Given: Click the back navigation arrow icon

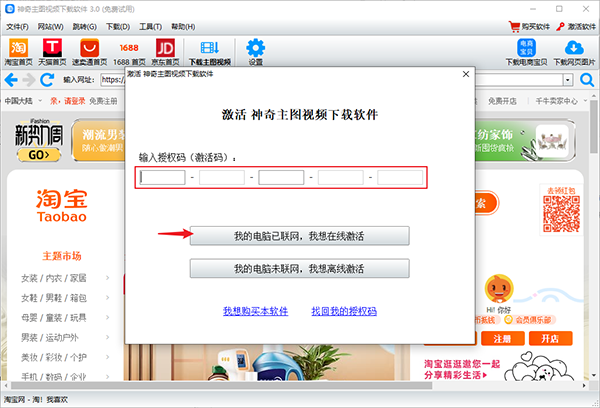Looking at the screenshot, I should pos(12,79).
